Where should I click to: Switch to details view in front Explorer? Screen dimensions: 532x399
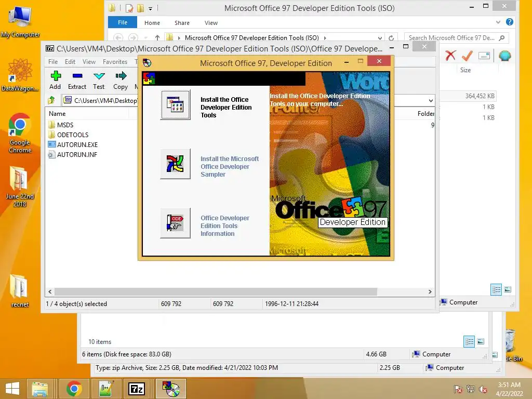(x=496, y=289)
